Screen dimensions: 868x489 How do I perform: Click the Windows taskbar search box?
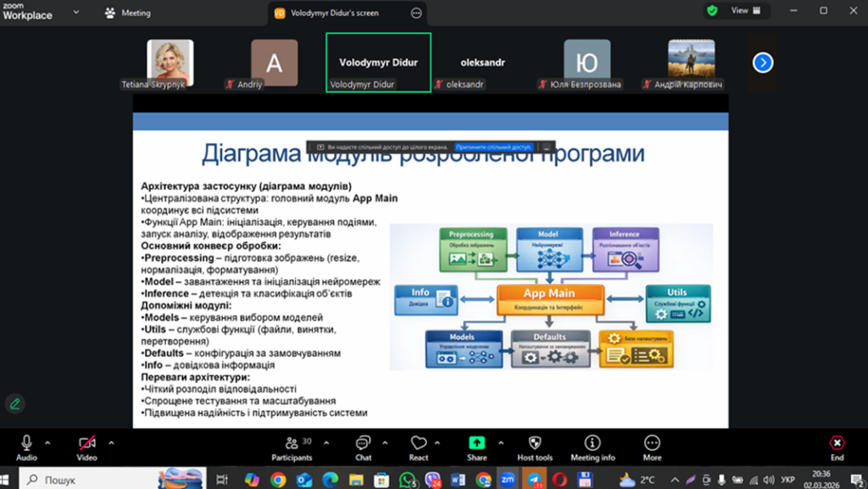(x=93, y=480)
